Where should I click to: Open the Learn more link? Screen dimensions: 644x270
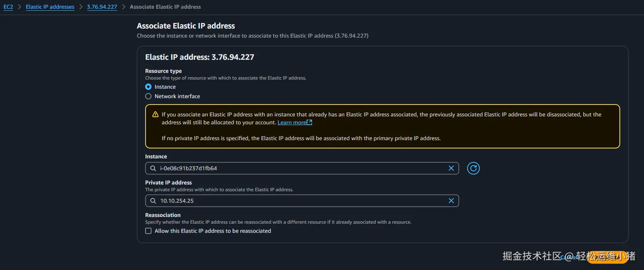pos(291,122)
